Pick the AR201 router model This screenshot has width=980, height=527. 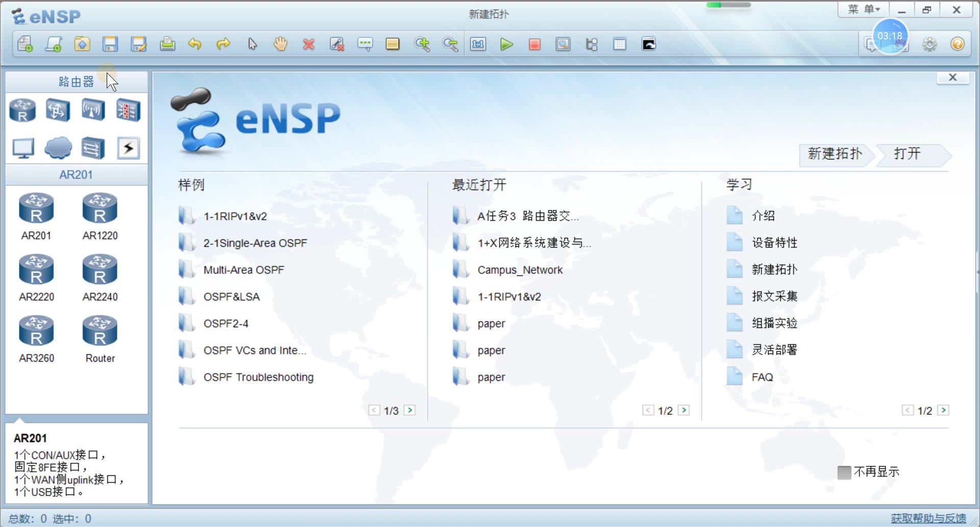(x=36, y=217)
